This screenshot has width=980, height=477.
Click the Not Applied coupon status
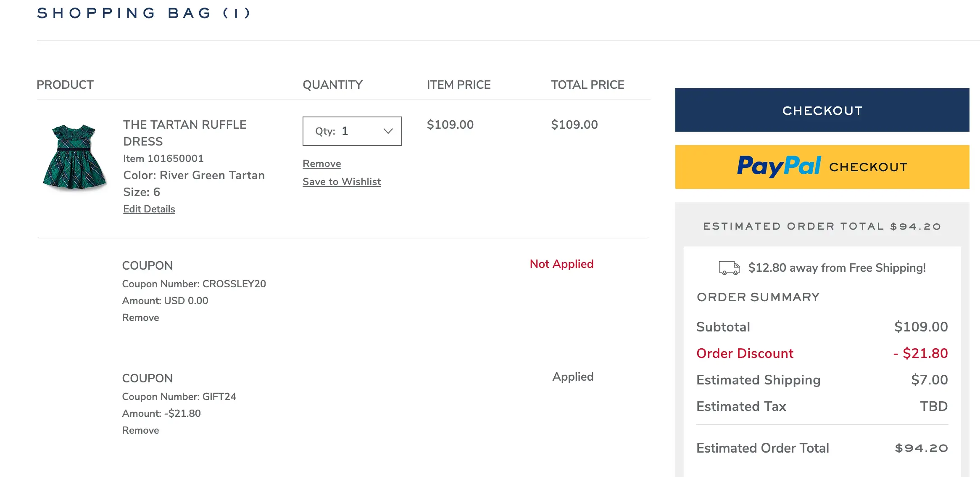click(x=561, y=264)
